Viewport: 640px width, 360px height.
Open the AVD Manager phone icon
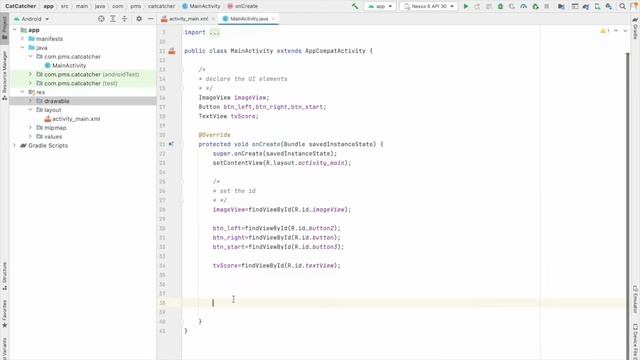coord(597,7)
